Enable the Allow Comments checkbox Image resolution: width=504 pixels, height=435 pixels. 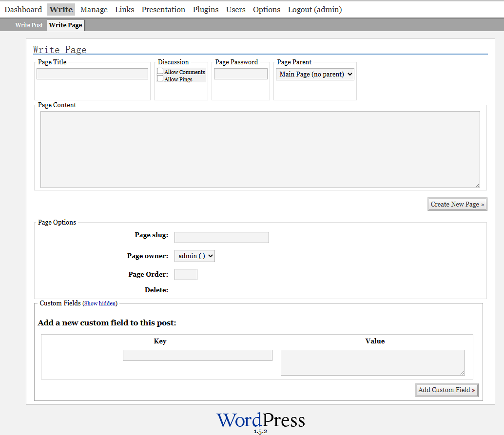pos(160,71)
